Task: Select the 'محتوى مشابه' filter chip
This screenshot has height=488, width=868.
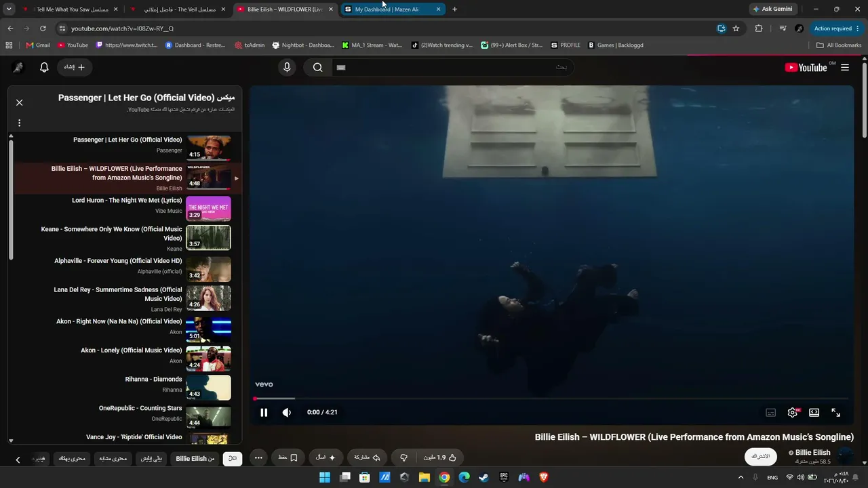Action: coord(113,458)
